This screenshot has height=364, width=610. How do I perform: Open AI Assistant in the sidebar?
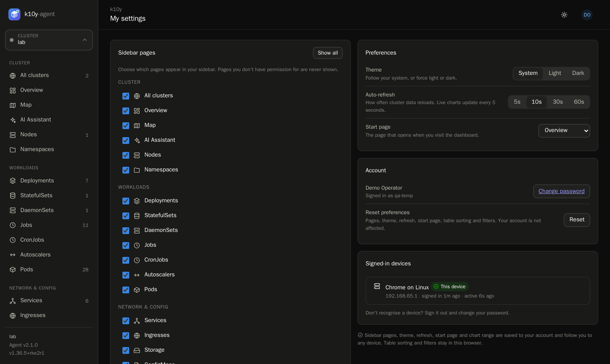(49, 120)
